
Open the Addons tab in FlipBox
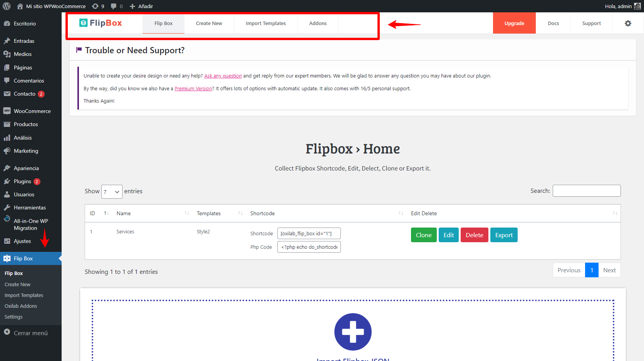[317, 23]
